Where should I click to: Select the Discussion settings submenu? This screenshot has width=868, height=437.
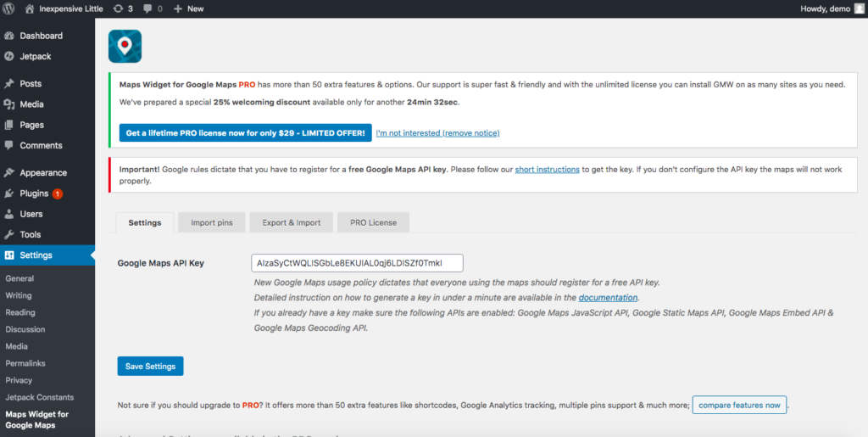point(25,329)
